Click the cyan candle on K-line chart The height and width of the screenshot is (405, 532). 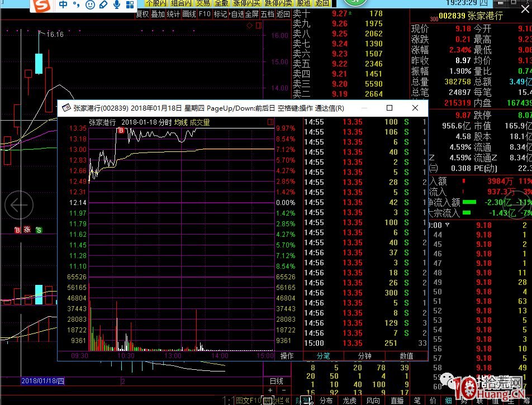pos(39,64)
